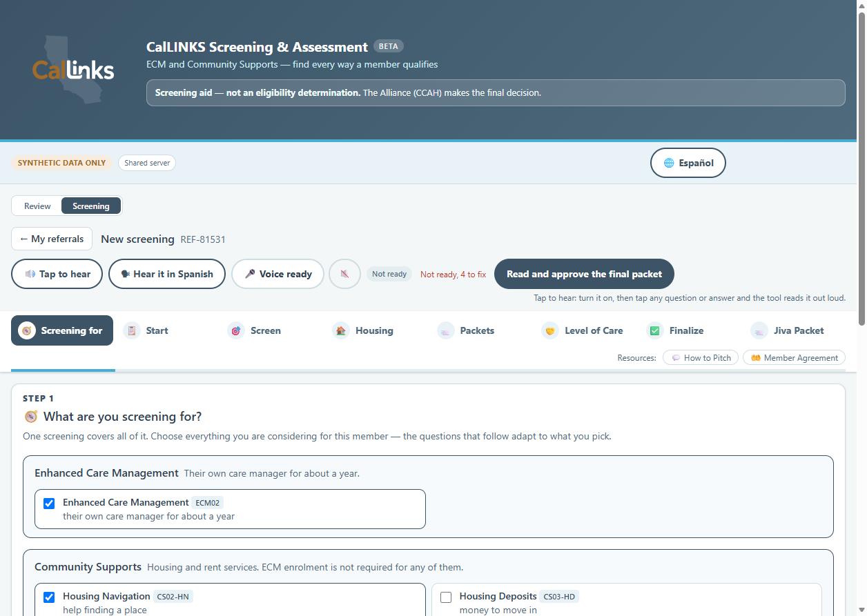The height and width of the screenshot is (616, 867).
Task: Check the Housing Deposits checkbox
Action: click(446, 597)
